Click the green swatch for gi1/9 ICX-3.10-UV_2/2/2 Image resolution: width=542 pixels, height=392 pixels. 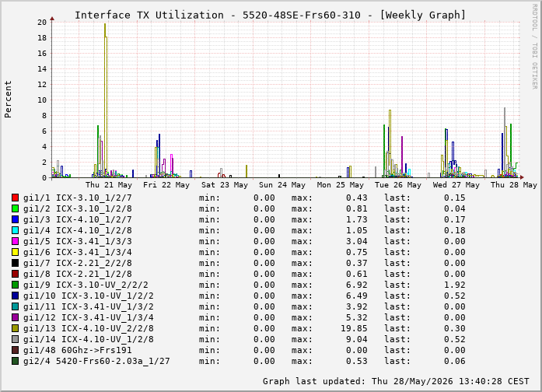point(15,285)
